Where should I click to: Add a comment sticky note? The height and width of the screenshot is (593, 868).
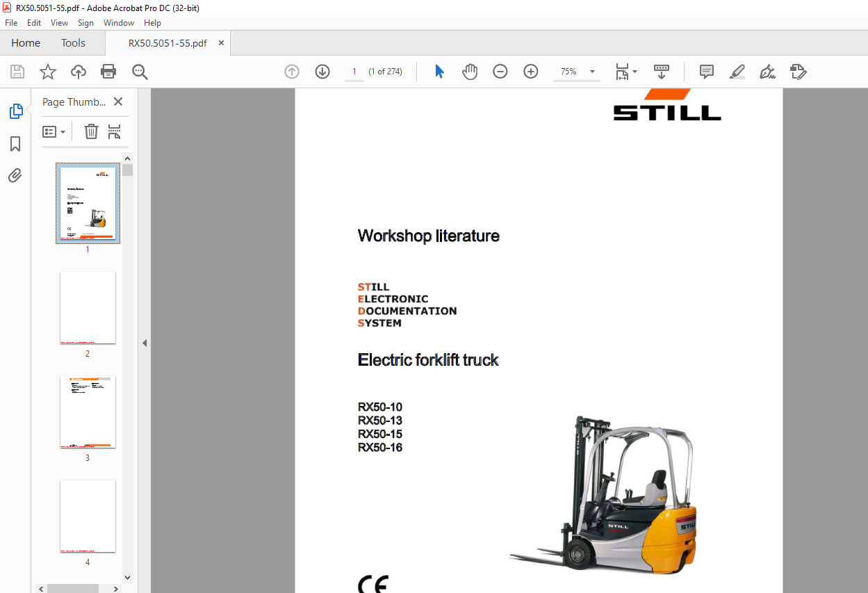(707, 72)
